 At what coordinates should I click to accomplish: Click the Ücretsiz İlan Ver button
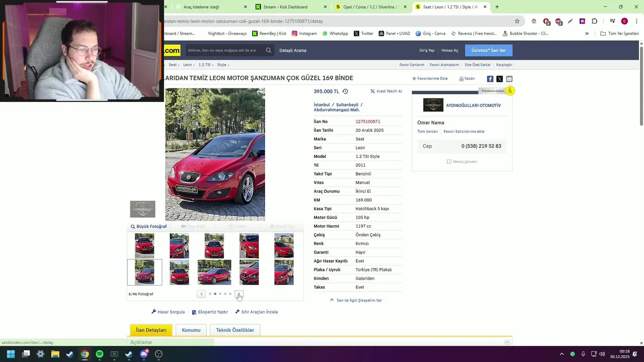[489, 50]
